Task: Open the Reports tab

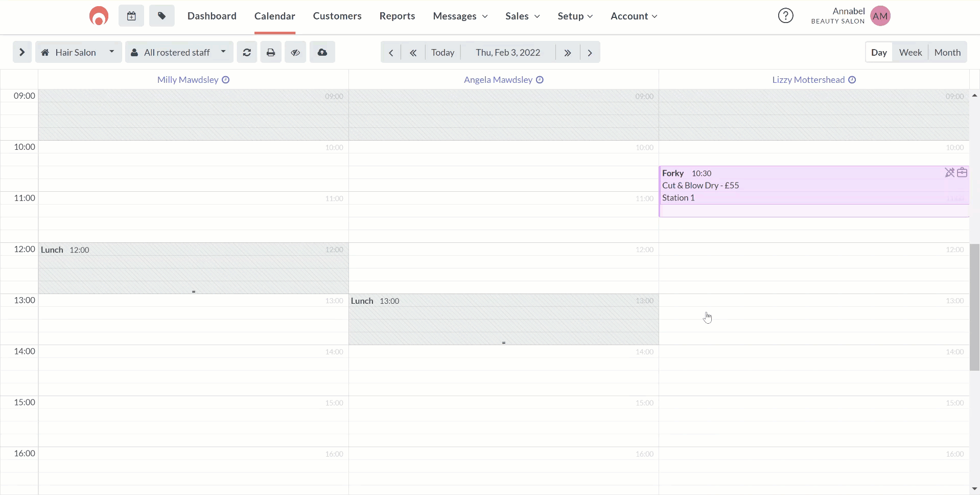Action: 397,16
